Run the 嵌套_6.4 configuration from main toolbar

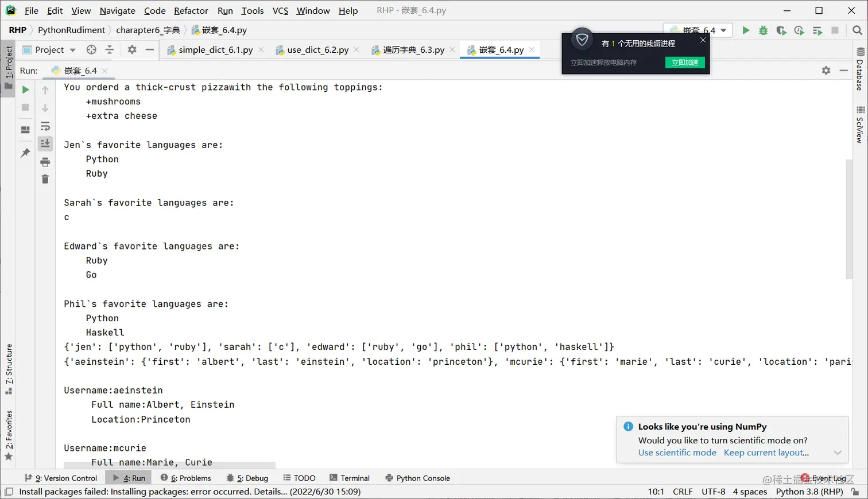click(x=746, y=30)
